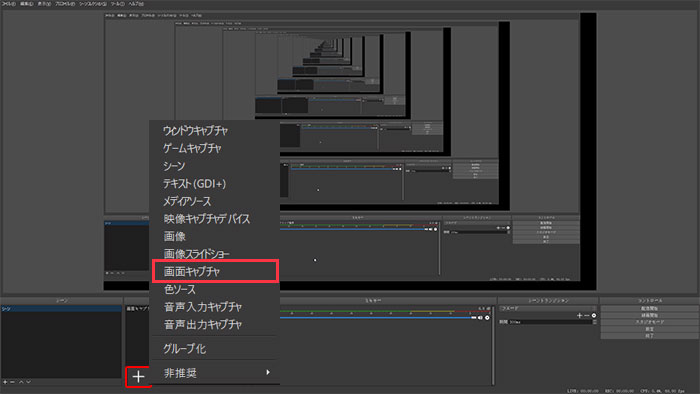
Task: Click the 録画開始 button
Action: pos(650,315)
